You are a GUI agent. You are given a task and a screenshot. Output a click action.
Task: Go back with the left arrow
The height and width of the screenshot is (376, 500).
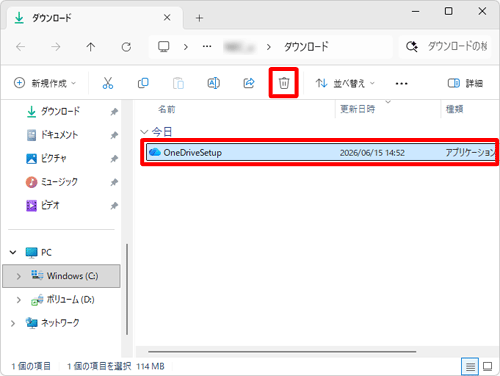21,47
